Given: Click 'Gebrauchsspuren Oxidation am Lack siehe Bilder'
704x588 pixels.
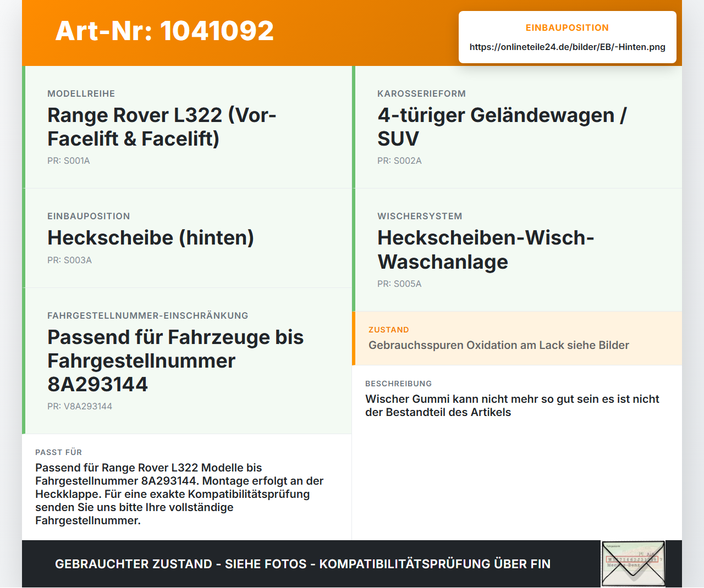Looking at the screenshot, I should point(499,345).
